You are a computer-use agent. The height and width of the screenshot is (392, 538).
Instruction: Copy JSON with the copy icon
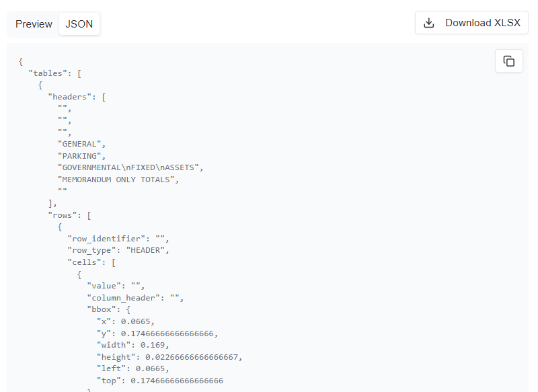509,61
